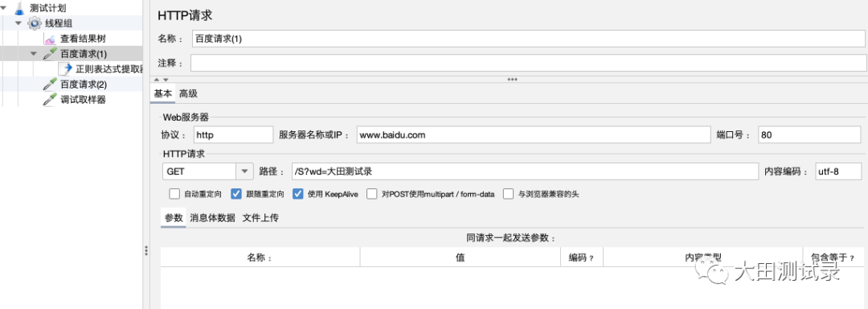Click the 查看结果树 listener icon

pos(51,39)
